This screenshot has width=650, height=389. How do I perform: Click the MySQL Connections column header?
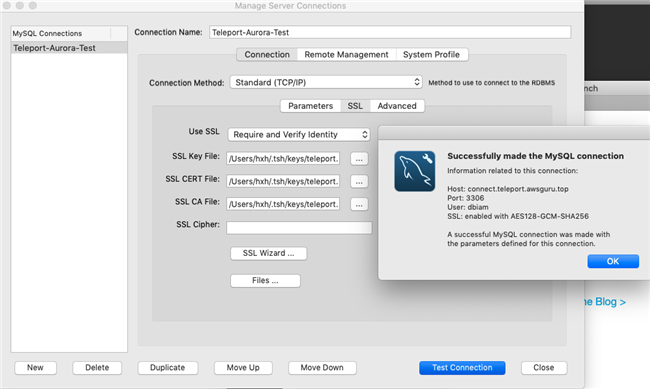(61, 33)
